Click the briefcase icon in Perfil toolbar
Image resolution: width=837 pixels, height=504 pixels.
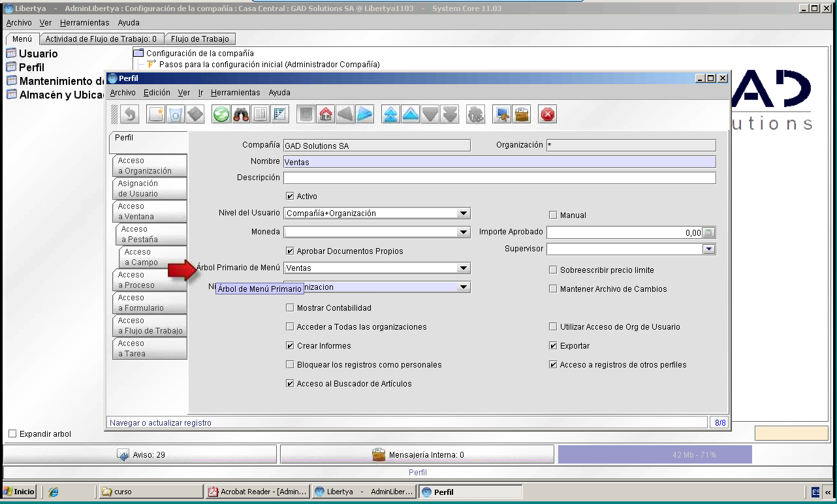click(522, 115)
